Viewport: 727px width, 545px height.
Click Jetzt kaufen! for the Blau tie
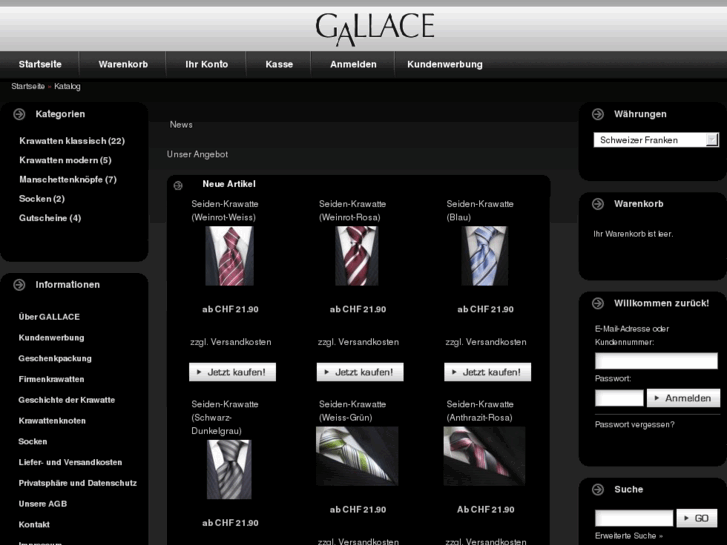pos(487,372)
